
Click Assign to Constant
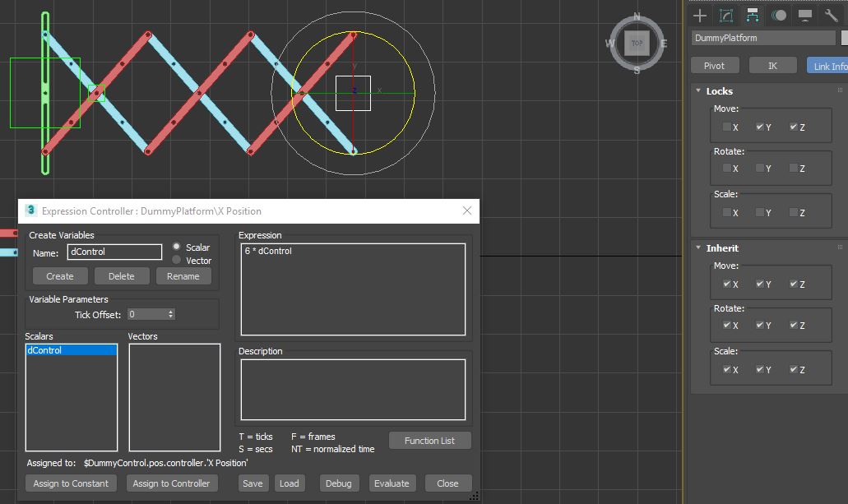[x=71, y=483]
